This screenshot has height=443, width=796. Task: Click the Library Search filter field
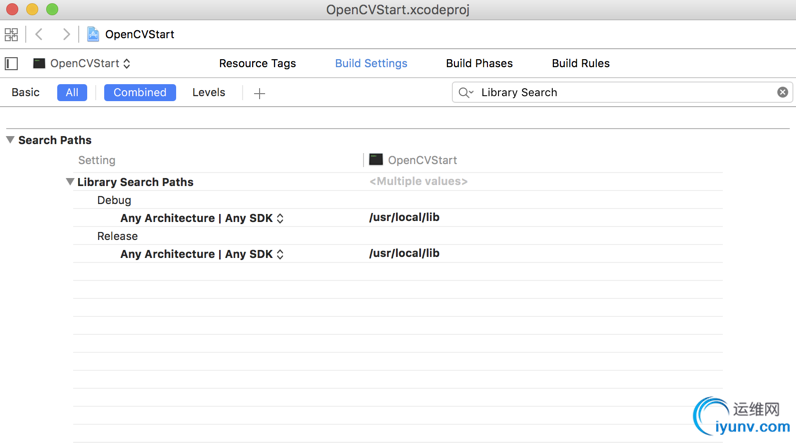(622, 92)
